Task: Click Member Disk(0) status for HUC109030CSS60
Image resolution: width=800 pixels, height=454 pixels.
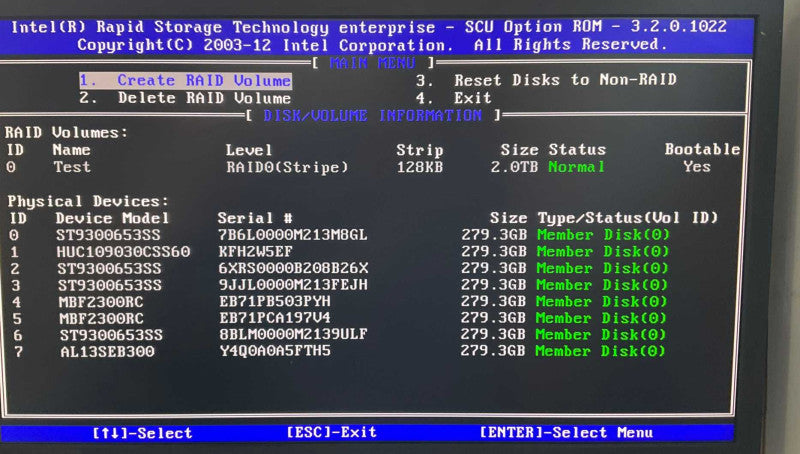Action: coord(603,251)
